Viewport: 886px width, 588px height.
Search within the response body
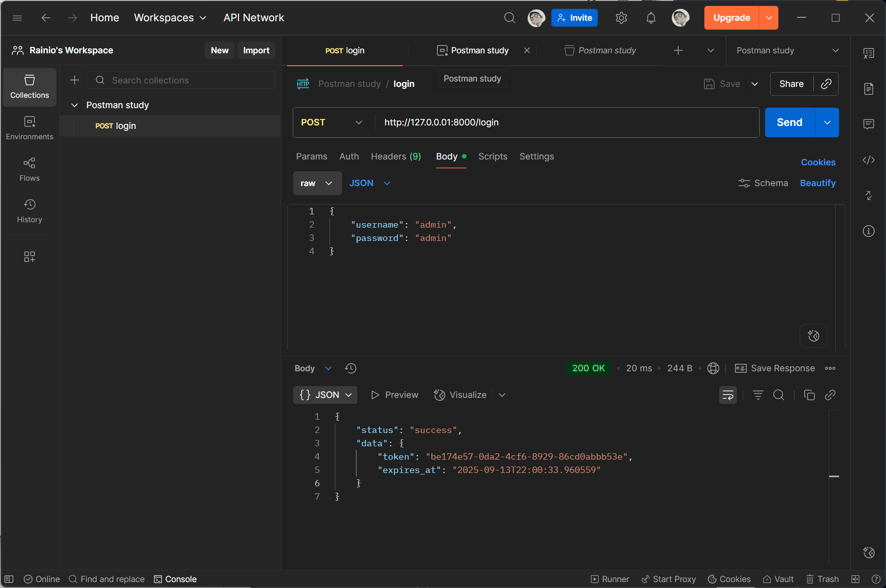pyautogui.click(x=779, y=395)
